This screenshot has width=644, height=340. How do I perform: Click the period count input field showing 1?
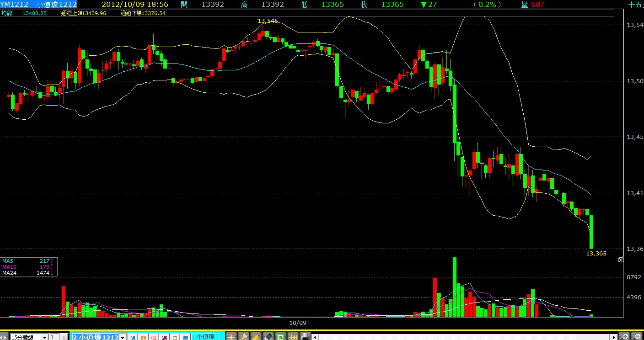click(54, 337)
